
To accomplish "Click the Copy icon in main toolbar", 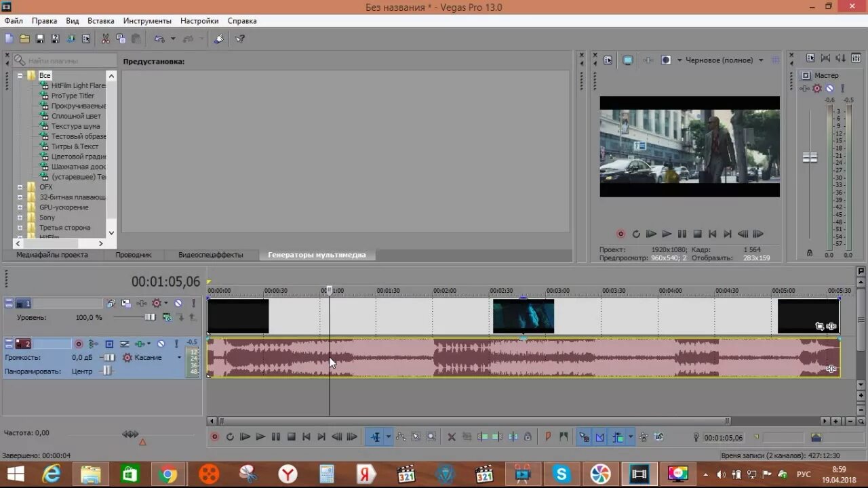I will coord(121,39).
